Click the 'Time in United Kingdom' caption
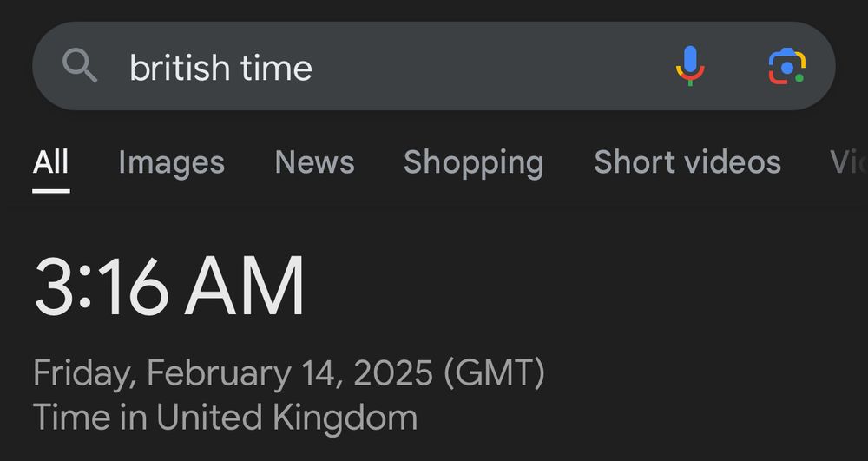Viewport: 868px width, 461px height. tap(226, 417)
